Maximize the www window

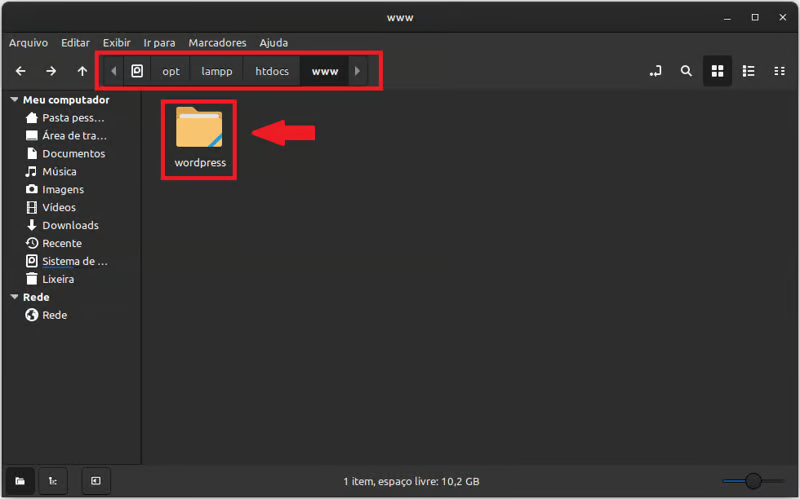pos(755,17)
